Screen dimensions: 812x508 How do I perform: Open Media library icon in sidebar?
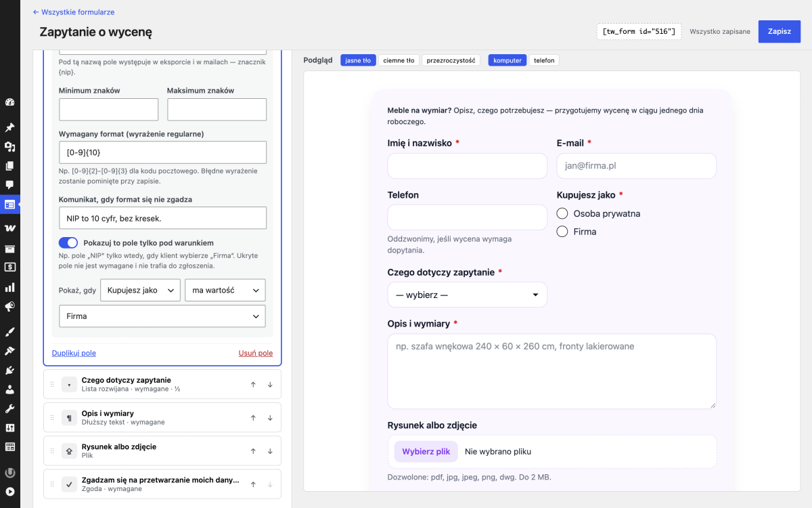point(9,146)
